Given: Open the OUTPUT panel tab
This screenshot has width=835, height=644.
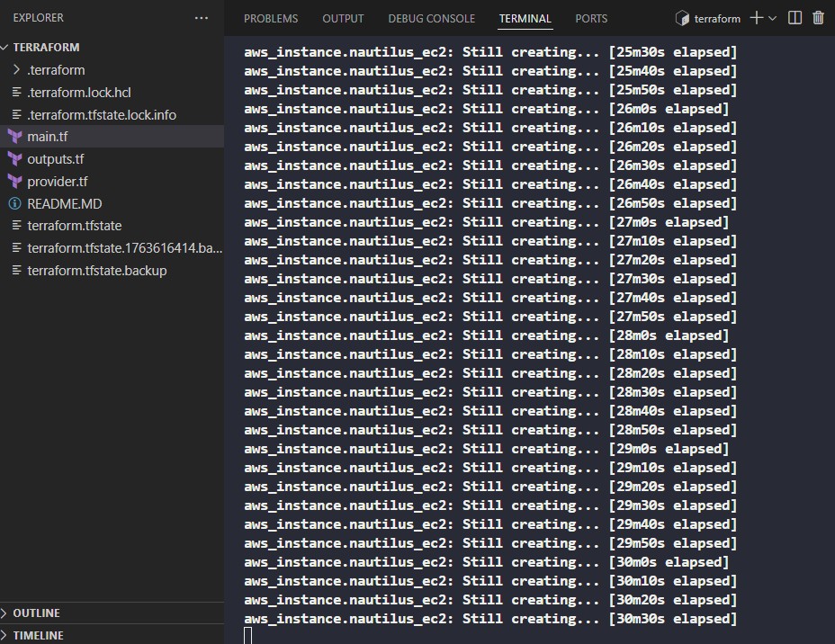Looking at the screenshot, I should (343, 18).
